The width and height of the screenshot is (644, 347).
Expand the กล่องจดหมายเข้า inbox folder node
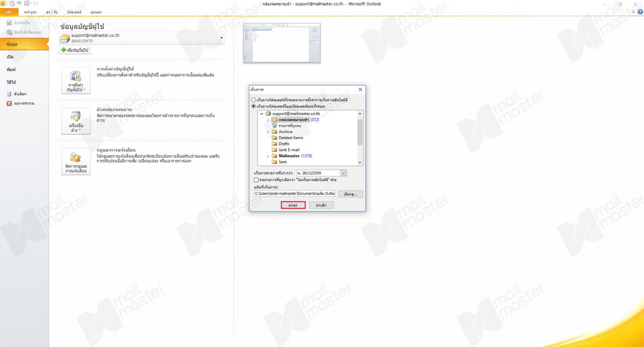click(x=268, y=120)
